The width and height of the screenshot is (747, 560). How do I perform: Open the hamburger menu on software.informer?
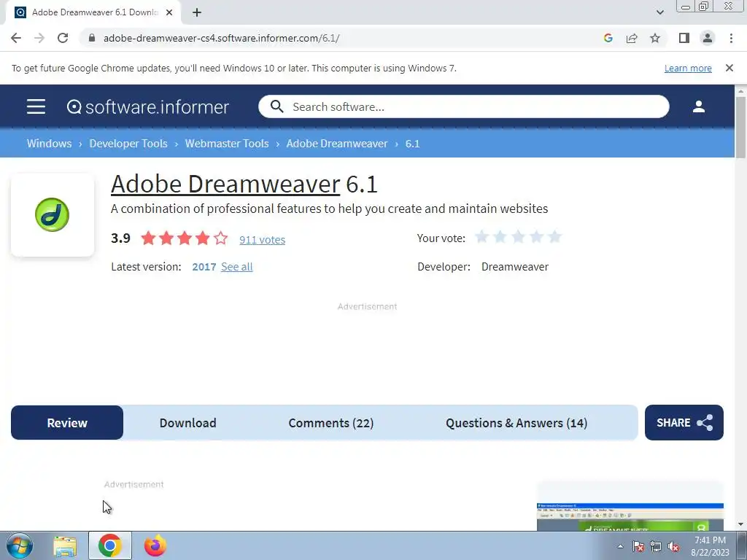coord(36,106)
